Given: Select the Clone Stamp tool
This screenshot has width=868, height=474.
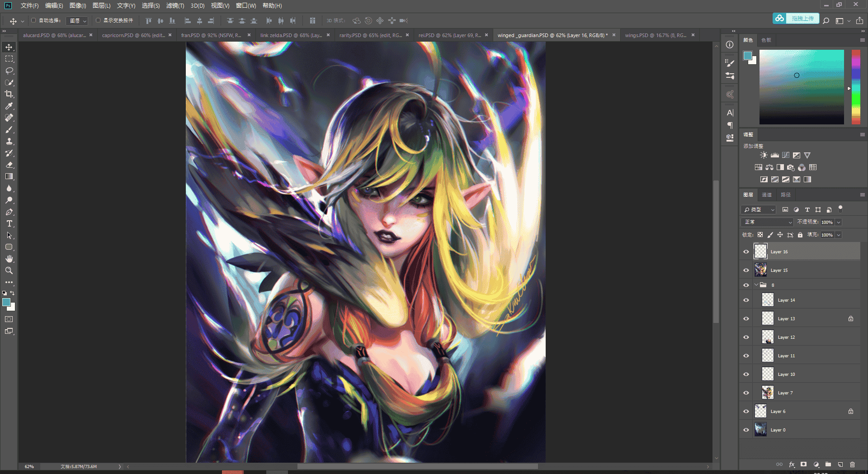Looking at the screenshot, I should (9, 141).
